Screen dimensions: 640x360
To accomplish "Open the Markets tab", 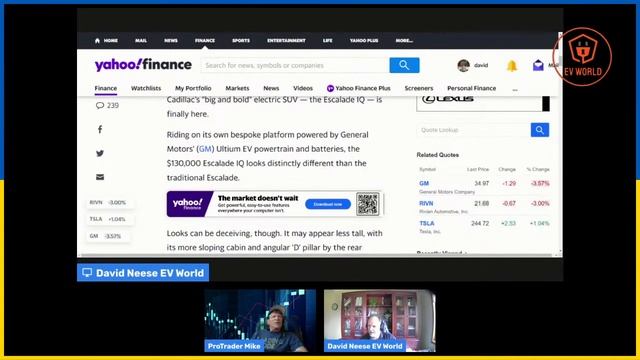I will (x=237, y=88).
